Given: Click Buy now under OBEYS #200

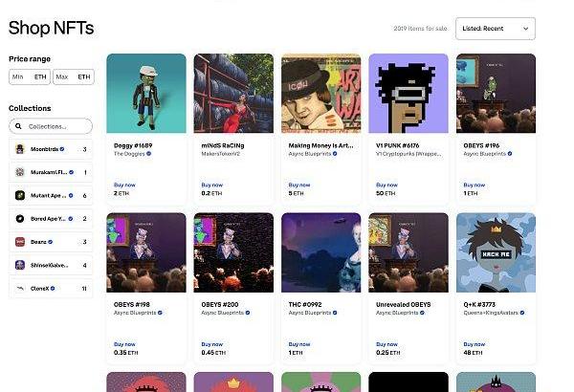Looking at the screenshot, I should coord(212,344).
